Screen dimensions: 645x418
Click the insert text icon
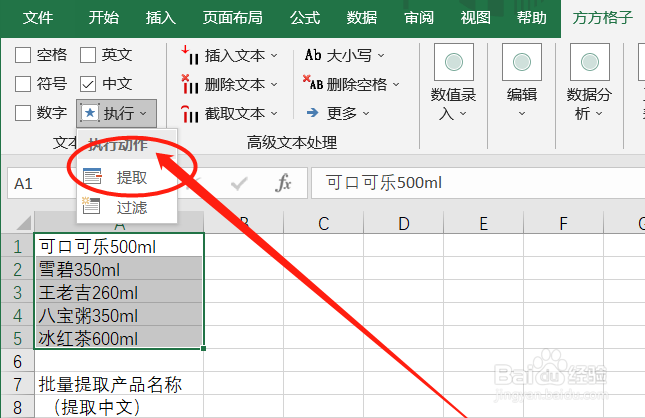coord(190,55)
